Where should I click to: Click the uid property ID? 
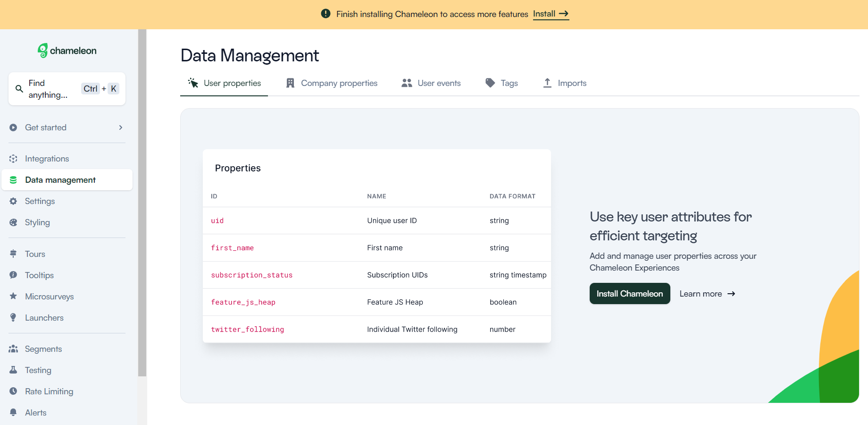[217, 221]
